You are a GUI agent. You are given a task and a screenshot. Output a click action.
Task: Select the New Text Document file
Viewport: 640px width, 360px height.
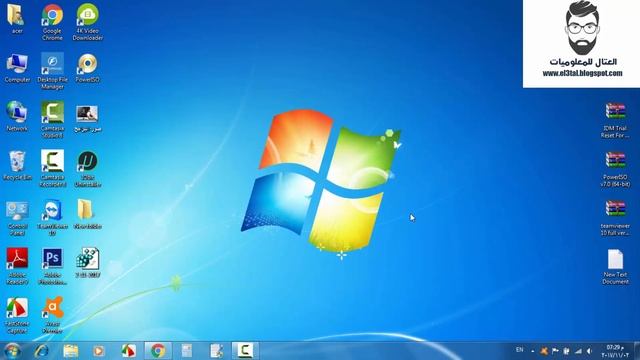[x=615, y=267]
